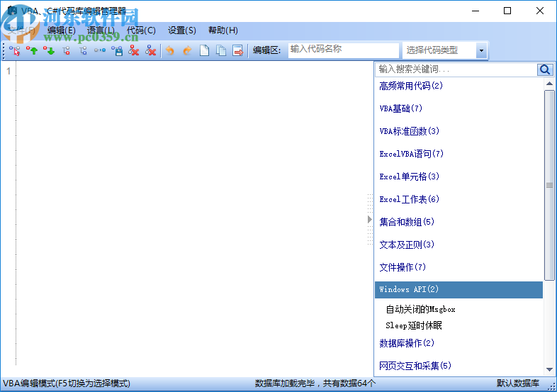Click the export window icon with red arrow
Image resolution: width=557 pixels, height=392 pixels.
[238, 51]
